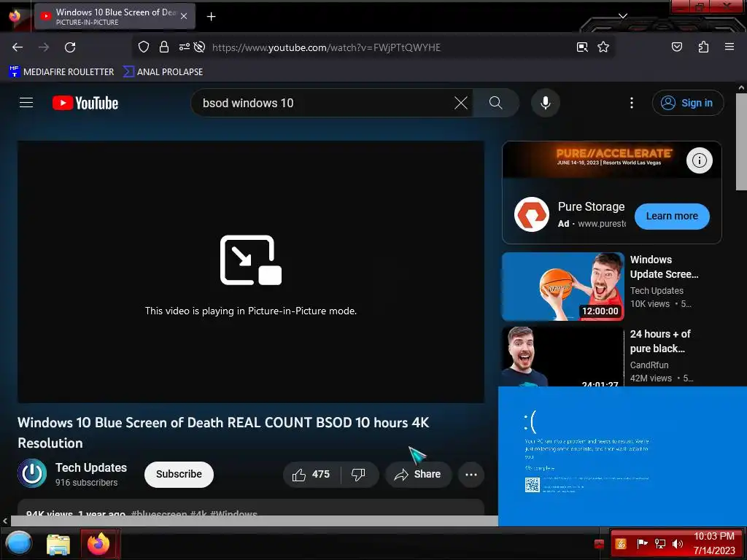This screenshot has width=747, height=560.
Task: Click the horizontal scrollbar at page bottom
Action: pos(255,521)
